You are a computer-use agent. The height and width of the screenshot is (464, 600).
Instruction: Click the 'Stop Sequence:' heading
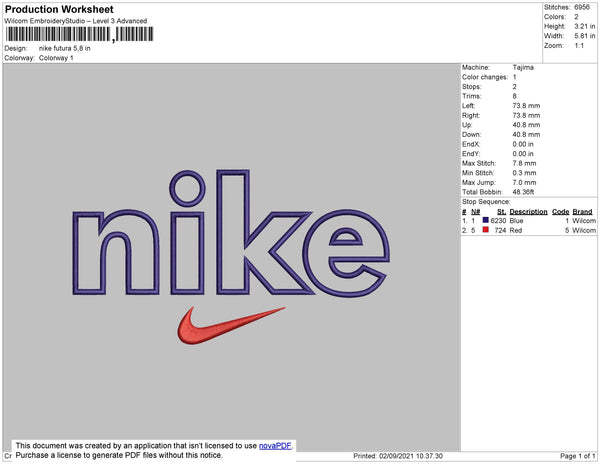[x=486, y=202]
